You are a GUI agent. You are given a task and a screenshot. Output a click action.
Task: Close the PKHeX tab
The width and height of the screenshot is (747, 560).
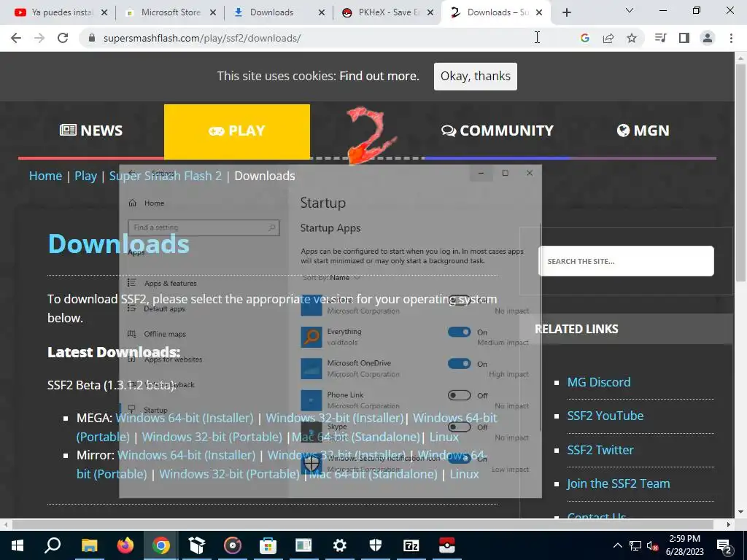coord(430,12)
